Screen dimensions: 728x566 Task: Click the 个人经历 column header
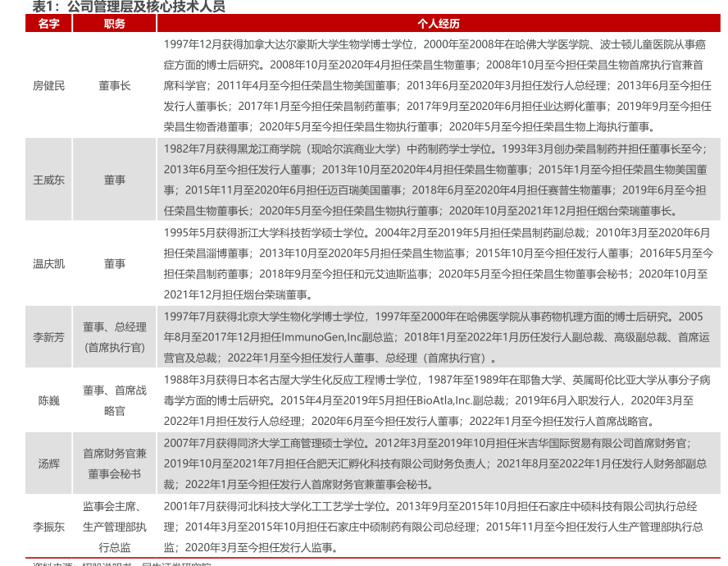(x=439, y=24)
